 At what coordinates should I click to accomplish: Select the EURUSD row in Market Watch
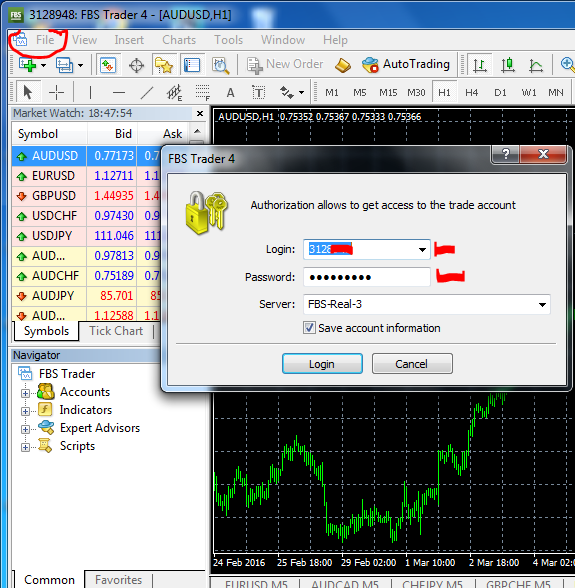point(87,176)
